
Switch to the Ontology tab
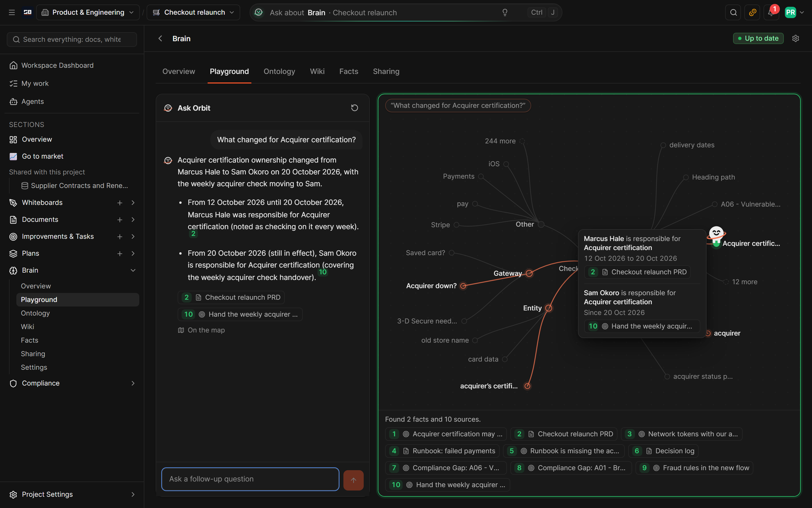279,71
